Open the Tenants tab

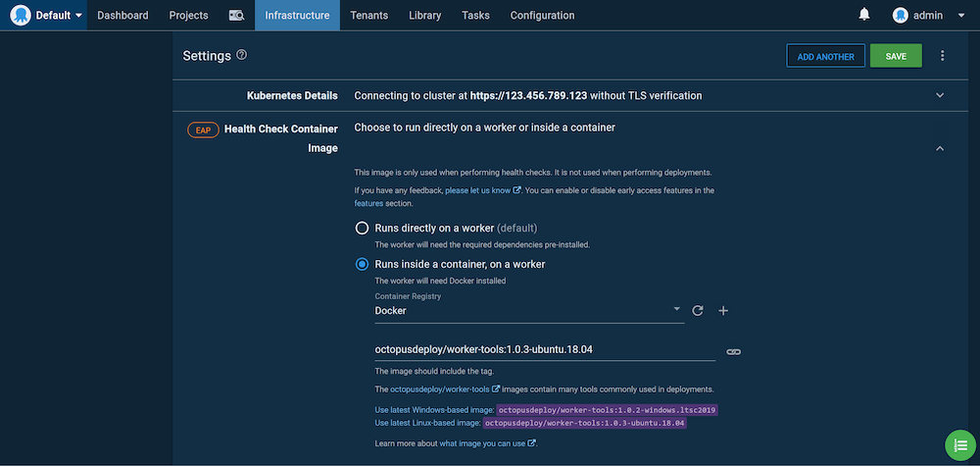(x=368, y=16)
